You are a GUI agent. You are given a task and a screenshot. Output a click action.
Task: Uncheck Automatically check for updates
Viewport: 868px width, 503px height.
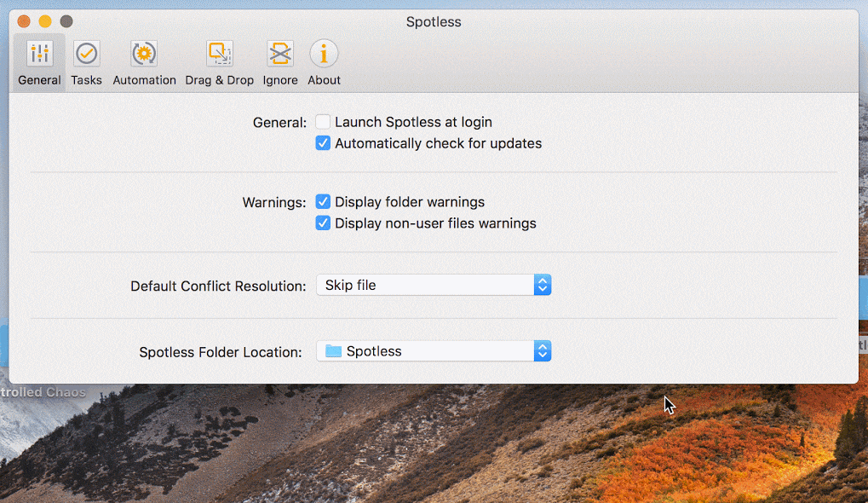[323, 143]
